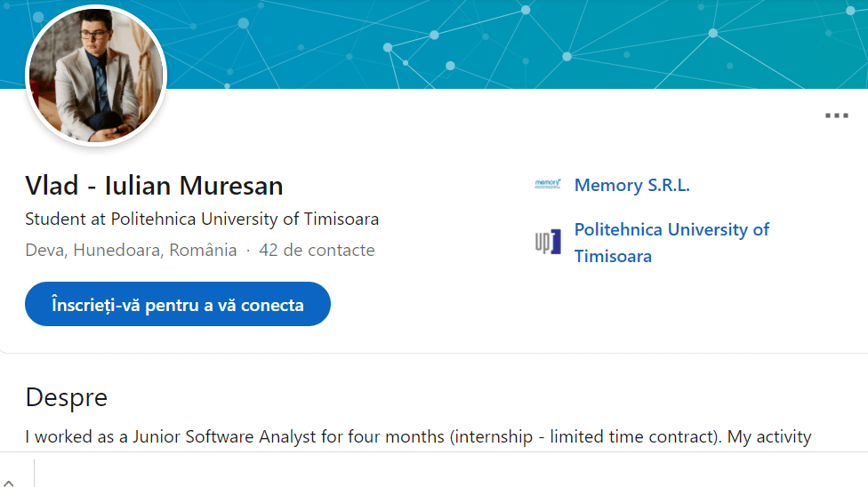Click the Junior Software Analyst description paragraph
This screenshot has height=487, width=868.
click(x=418, y=437)
